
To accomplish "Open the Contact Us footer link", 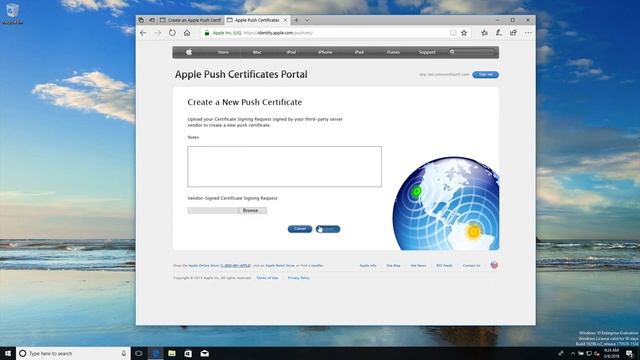I will click(471, 266).
